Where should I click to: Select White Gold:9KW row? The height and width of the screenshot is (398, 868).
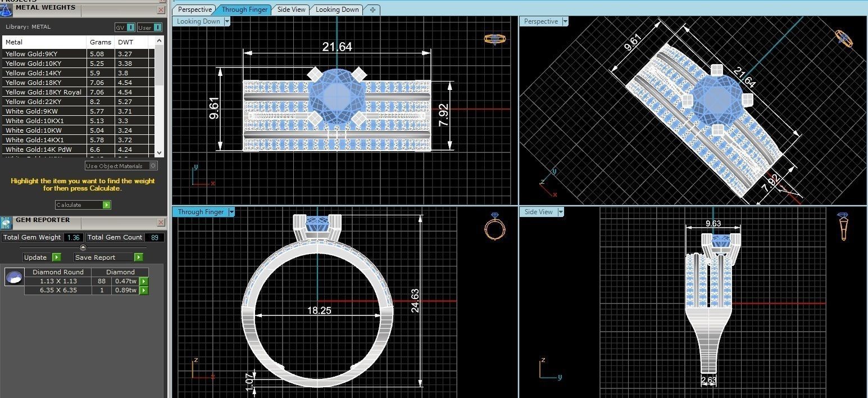pos(78,111)
